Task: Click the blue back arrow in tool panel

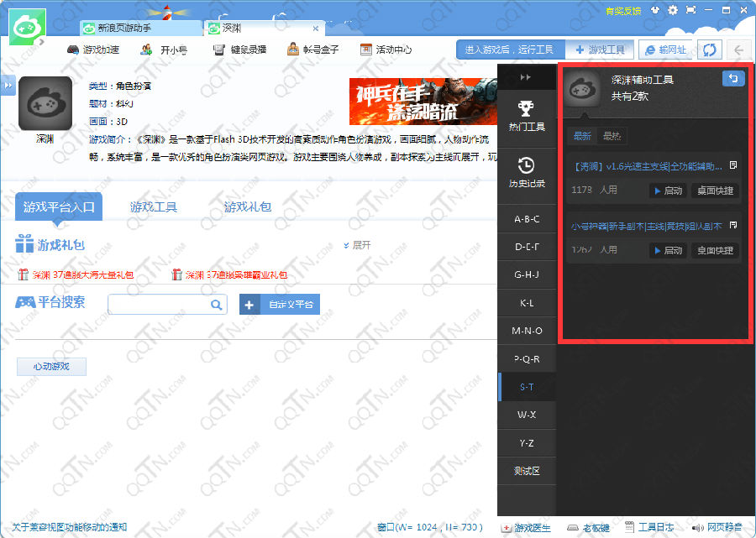Action: click(732, 79)
